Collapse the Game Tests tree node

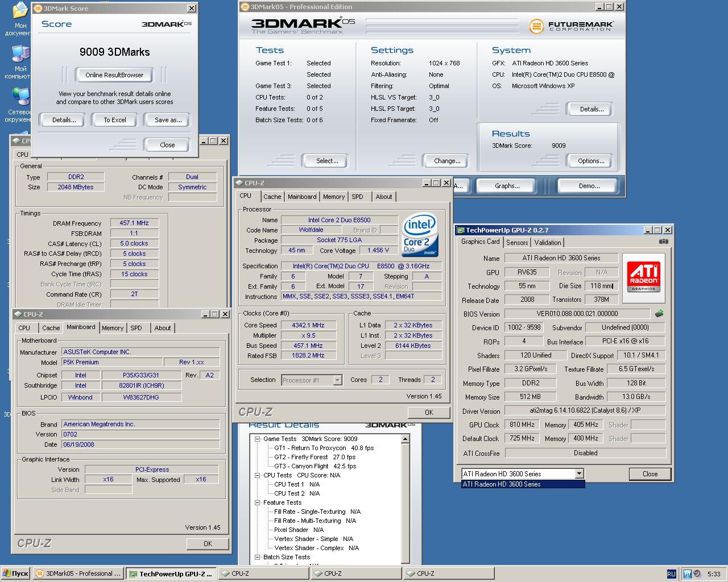(257, 439)
